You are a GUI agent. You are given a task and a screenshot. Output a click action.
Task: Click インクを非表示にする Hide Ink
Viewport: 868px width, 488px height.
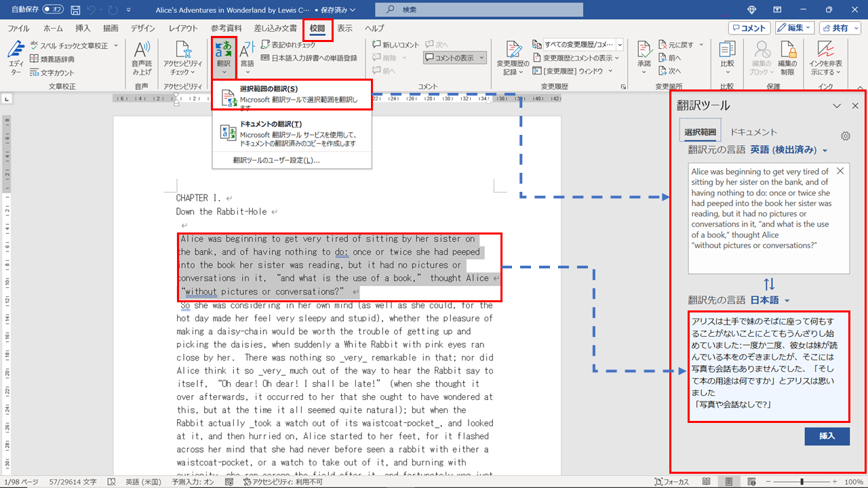[825, 58]
